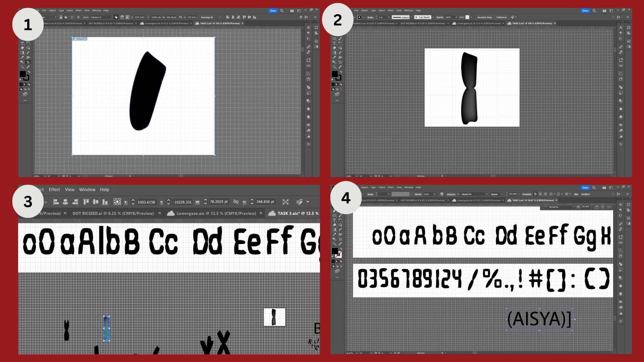Open the 5 pt. Round brush dropdown in panel 2

(x=433, y=17)
